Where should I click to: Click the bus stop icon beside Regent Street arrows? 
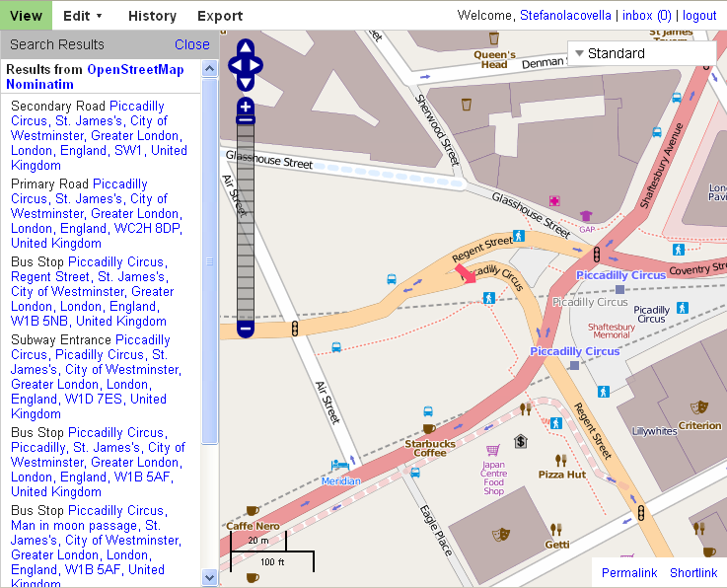pos(392,279)
